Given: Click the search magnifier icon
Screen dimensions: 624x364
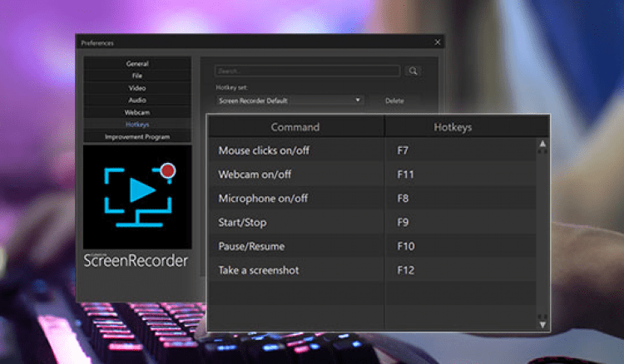Looking at the screenshot, I should pyautogui.click(x=413, y=71).
